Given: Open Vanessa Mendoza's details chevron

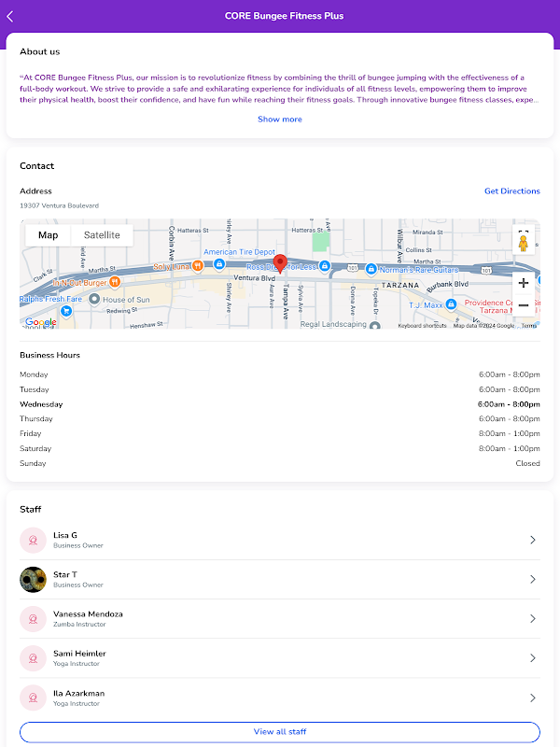Looking at the screenshot, I should pos(532,618).
